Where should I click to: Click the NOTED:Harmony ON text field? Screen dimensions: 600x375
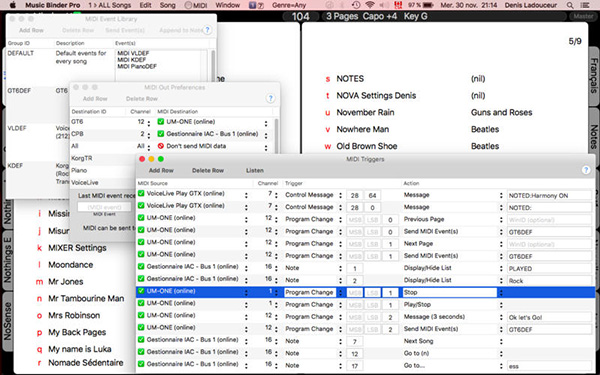[x=549, y=196]
